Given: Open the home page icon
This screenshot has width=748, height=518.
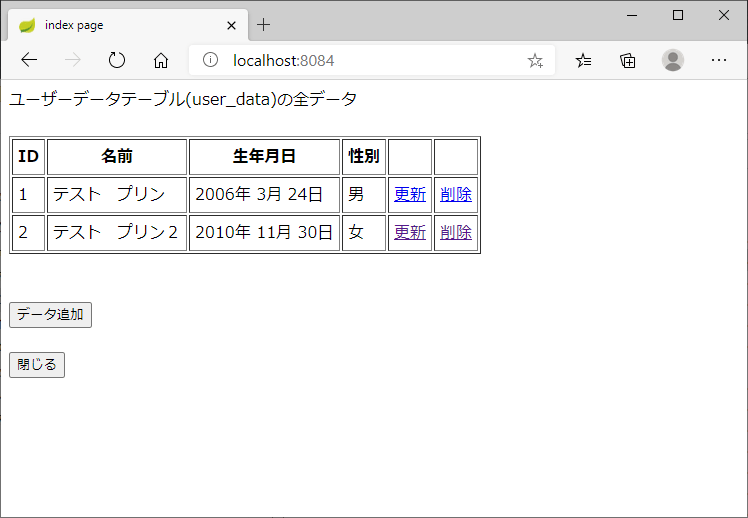Looking at the screenshot, I should pos(161,60).
